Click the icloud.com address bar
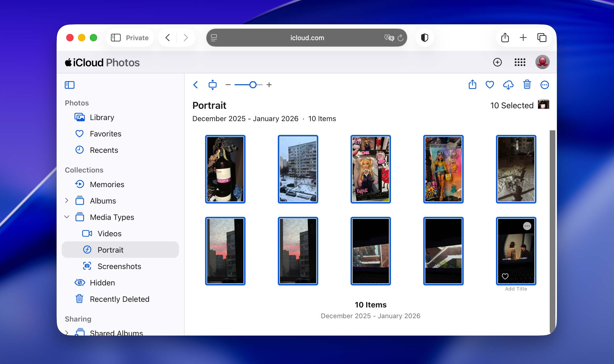 (307, 38)
